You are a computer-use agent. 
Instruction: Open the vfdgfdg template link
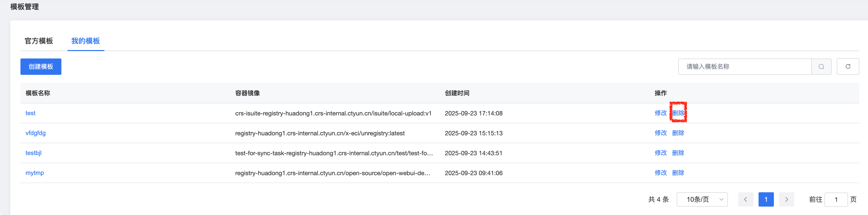coord(35,133)
